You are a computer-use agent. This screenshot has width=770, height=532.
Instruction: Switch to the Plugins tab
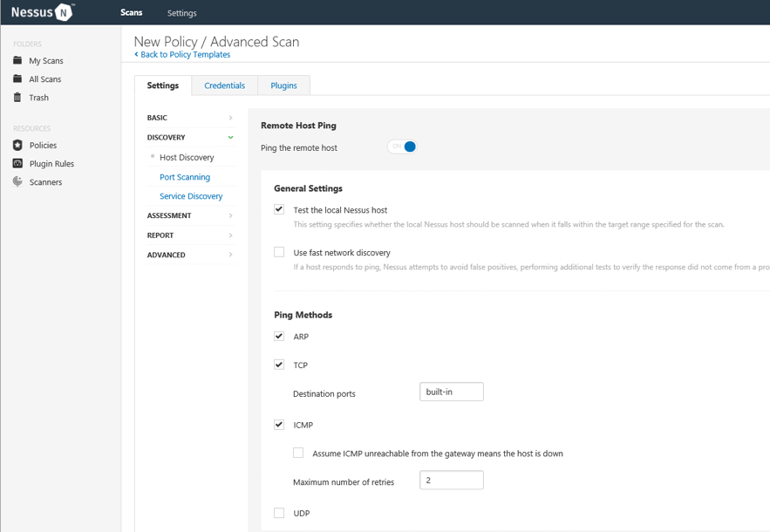(283, 85)
